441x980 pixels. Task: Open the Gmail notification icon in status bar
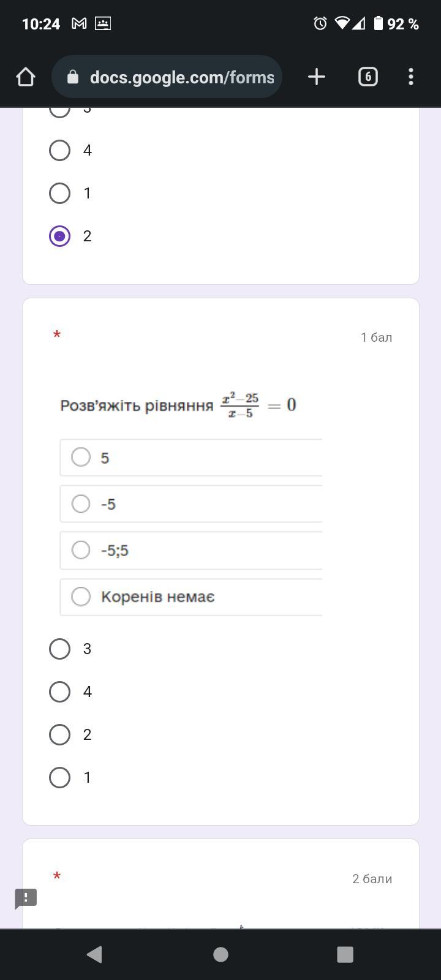coord(79,24)
